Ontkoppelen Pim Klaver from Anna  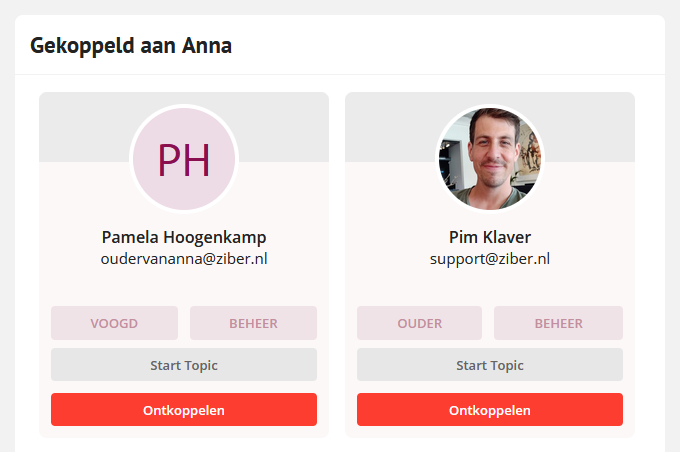pyautogui.click(x=490, y=409)
